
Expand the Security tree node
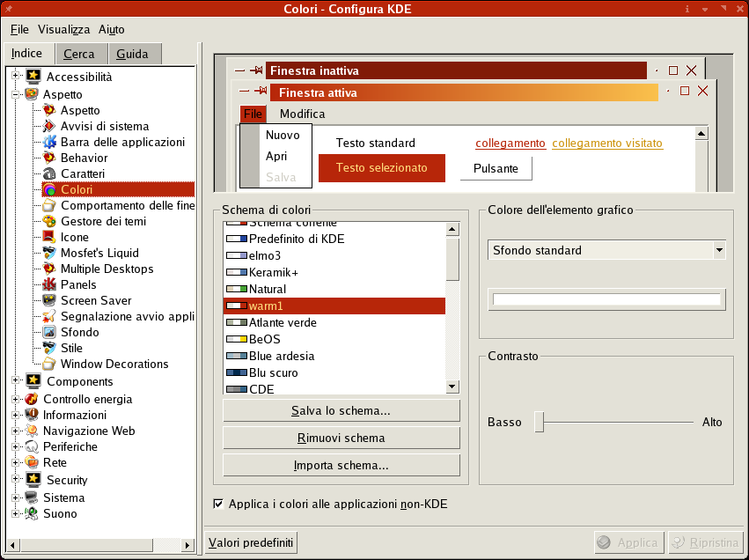(15, 479)
